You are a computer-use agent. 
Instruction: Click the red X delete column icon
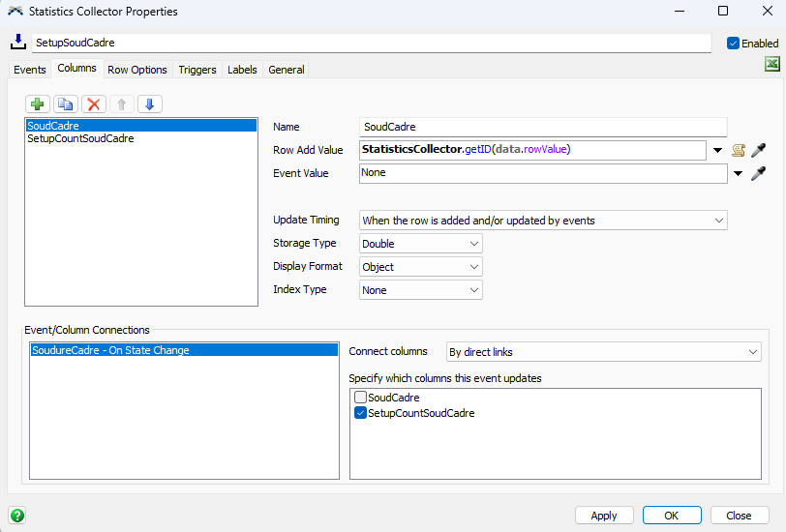click(94, 104)
